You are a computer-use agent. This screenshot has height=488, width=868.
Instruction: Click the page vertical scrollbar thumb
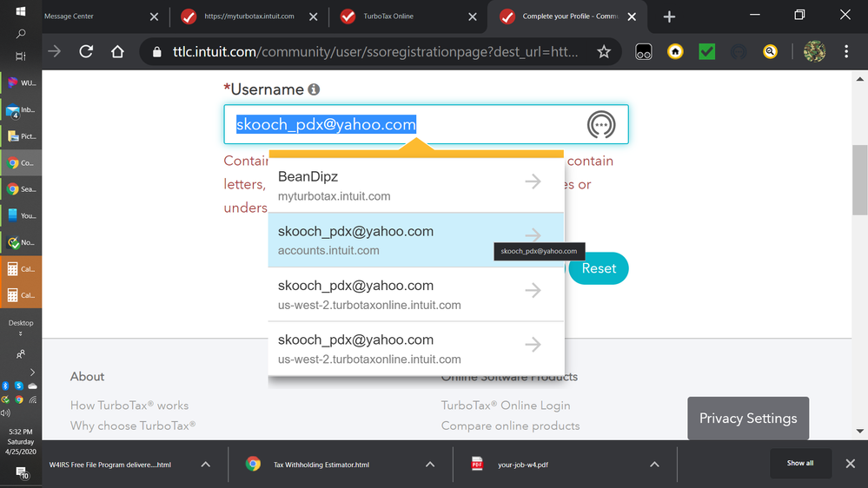pos(859,180)
